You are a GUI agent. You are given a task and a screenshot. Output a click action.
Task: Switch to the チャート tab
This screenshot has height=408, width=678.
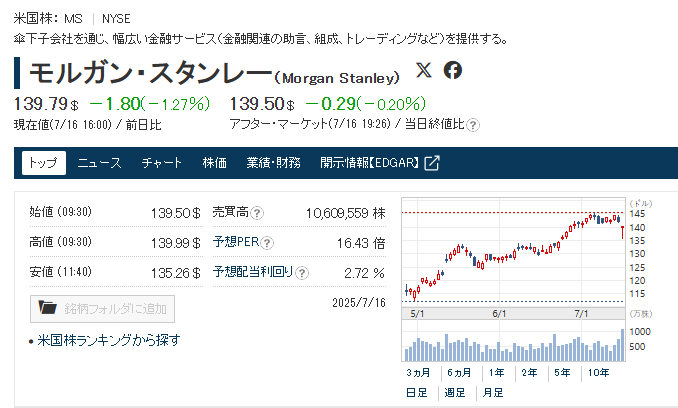pos(162,163)
